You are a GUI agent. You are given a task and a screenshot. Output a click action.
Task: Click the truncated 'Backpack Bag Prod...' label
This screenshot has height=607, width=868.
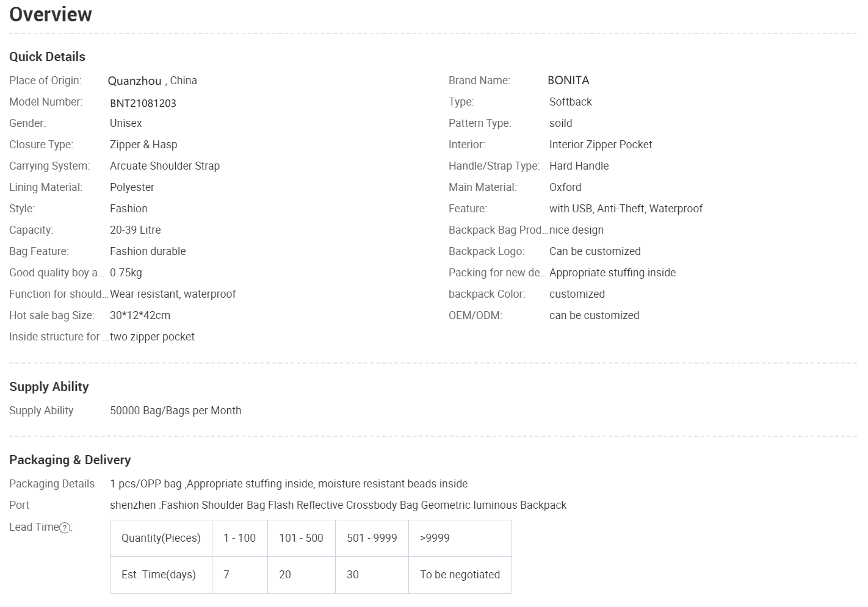(x=497, y=230)
